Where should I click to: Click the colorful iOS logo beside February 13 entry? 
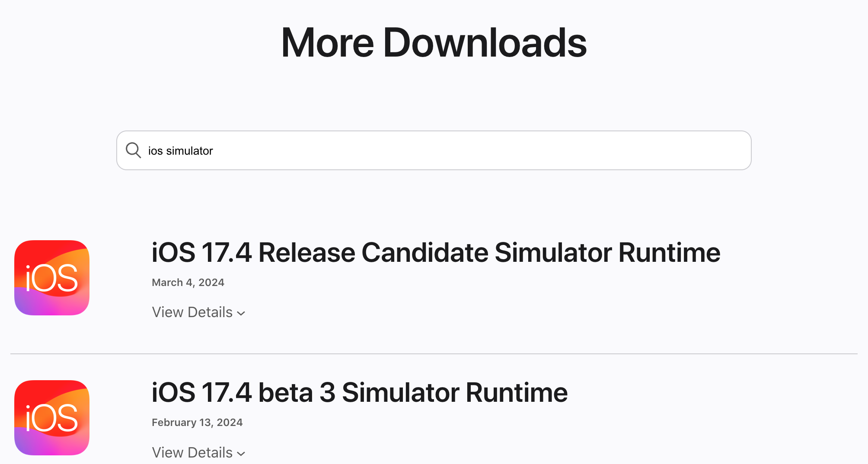[51, 418]
